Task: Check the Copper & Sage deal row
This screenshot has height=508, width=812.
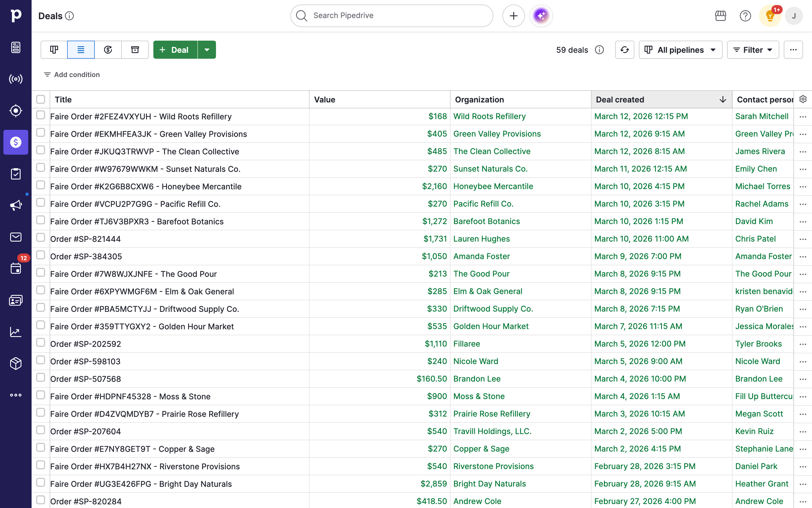Action: pos(41,447)
